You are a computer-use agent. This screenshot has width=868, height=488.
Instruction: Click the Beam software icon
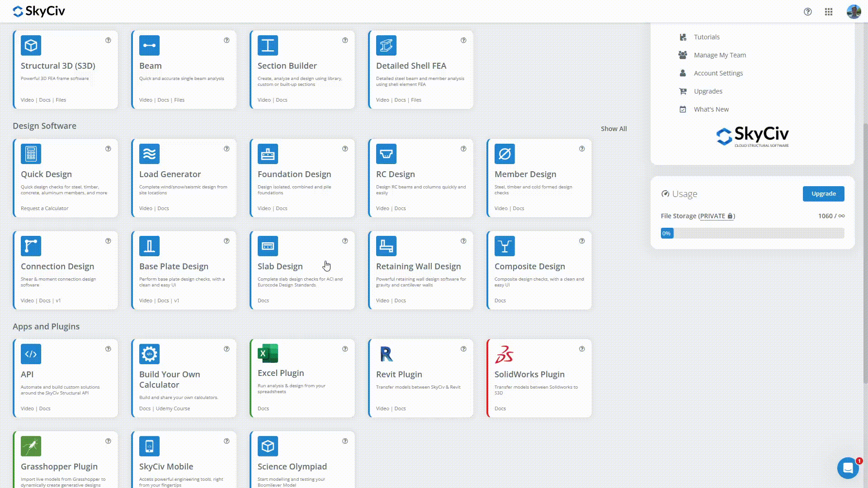[x=149, y=45]
